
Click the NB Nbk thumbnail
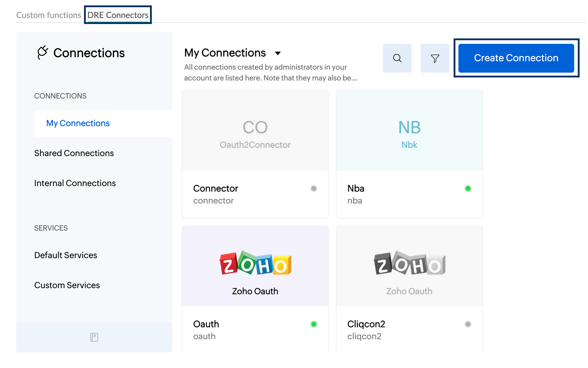coord(409,130)
